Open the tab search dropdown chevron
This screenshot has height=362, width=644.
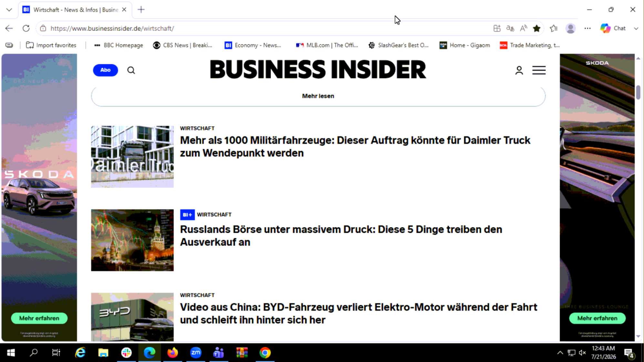pyautogui.click(x=9, y=10)
